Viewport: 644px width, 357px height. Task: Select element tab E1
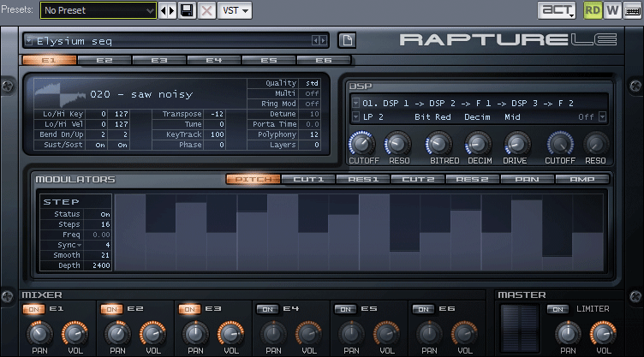(x=50, y=61)
